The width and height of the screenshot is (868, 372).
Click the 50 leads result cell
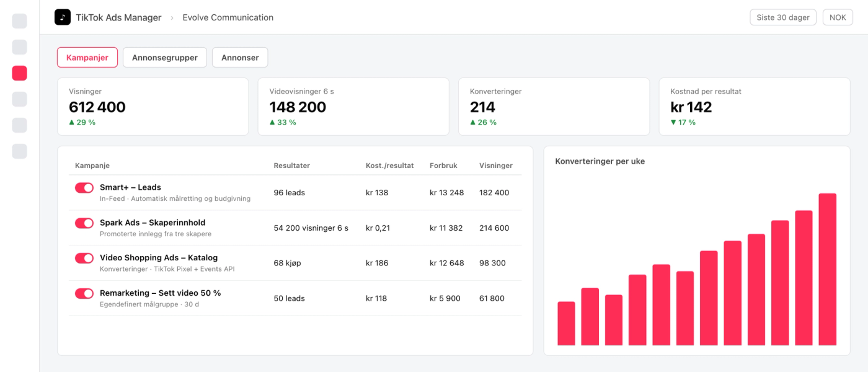click(290, 298)
